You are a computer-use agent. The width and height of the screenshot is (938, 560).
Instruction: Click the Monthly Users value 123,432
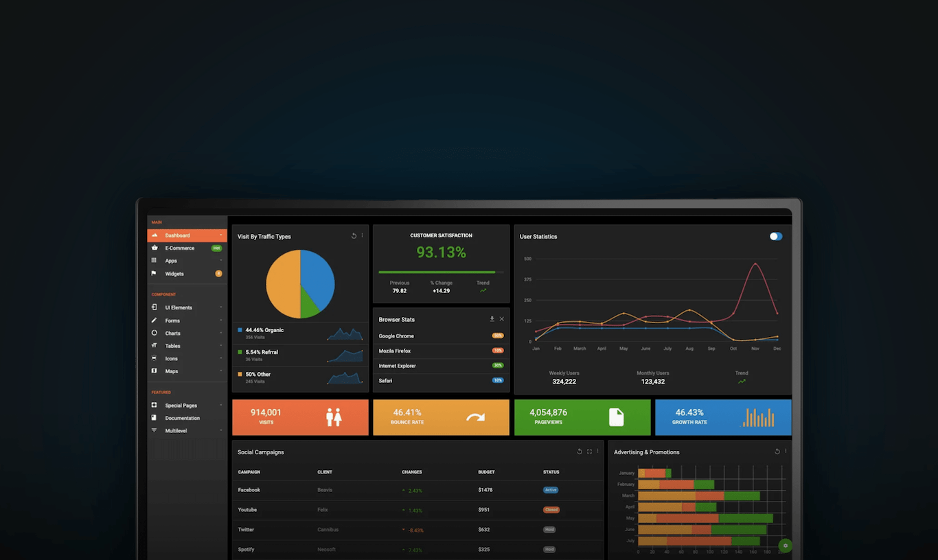652,382
